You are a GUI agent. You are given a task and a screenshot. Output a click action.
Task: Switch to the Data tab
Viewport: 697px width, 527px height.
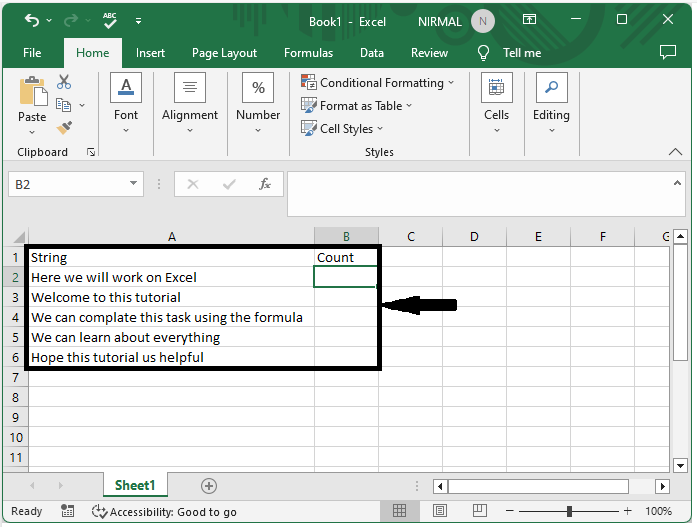point(372,53)
